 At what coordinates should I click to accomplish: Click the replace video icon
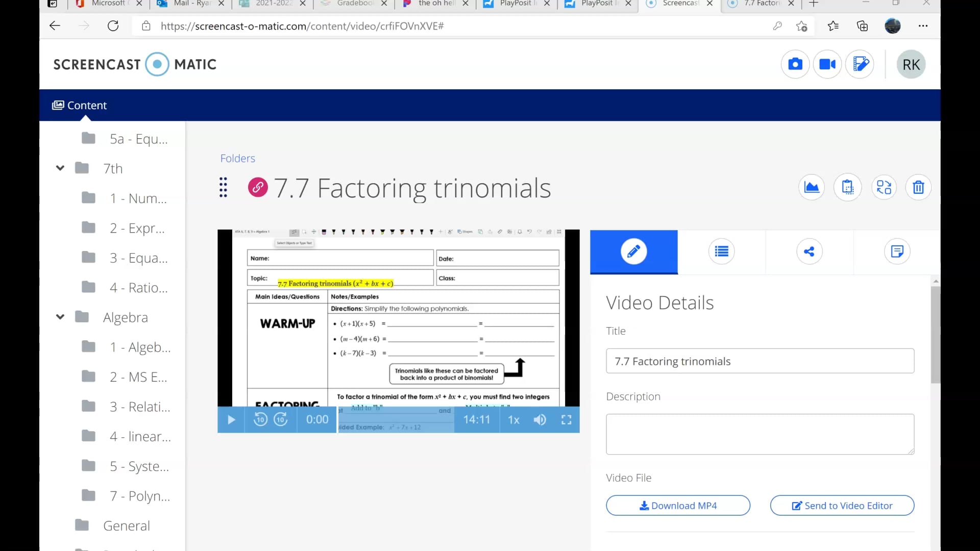884,187
